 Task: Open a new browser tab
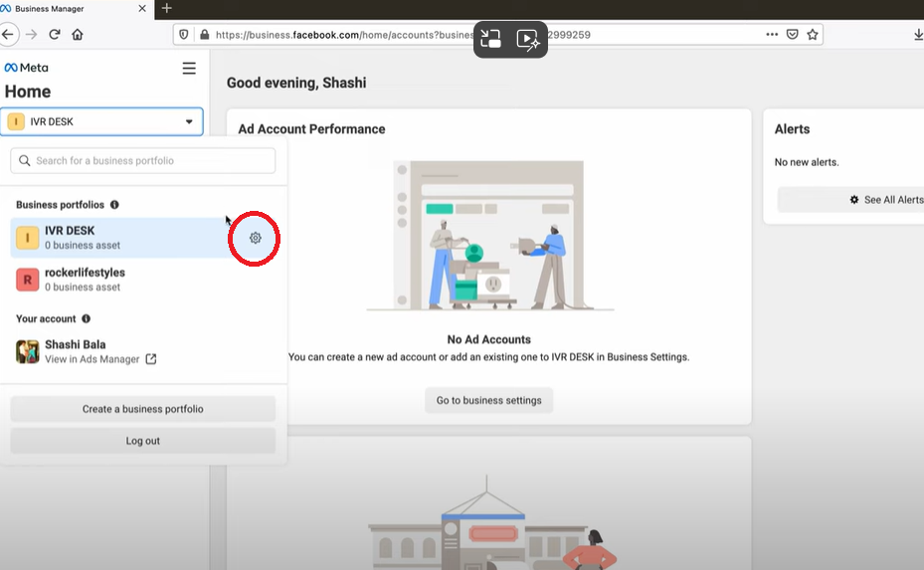coord(167,8)
